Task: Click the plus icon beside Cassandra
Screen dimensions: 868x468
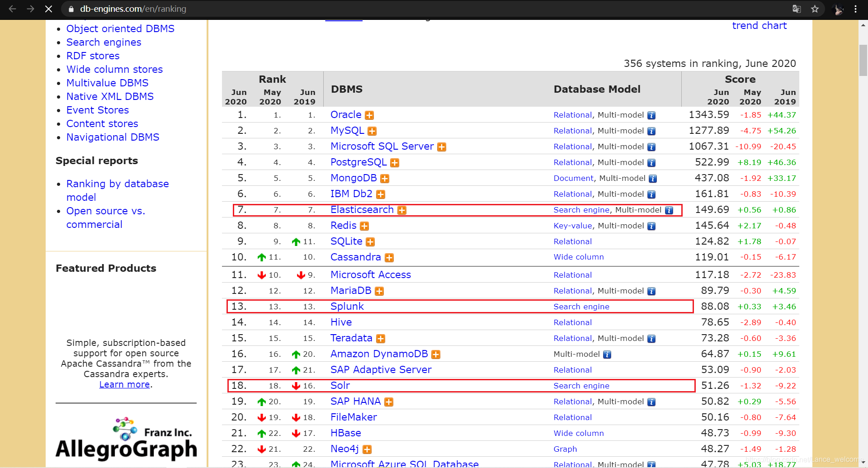Action: [x=389, y=258]
